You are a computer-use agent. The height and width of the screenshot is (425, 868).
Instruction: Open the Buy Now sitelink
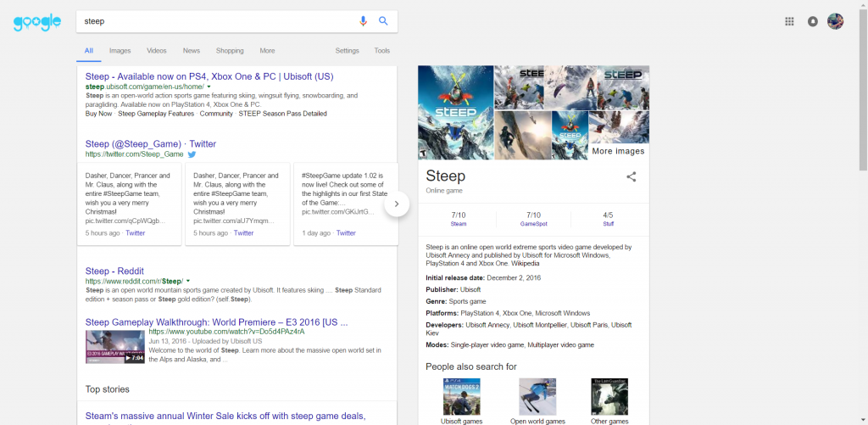click(x=98, y=114)
